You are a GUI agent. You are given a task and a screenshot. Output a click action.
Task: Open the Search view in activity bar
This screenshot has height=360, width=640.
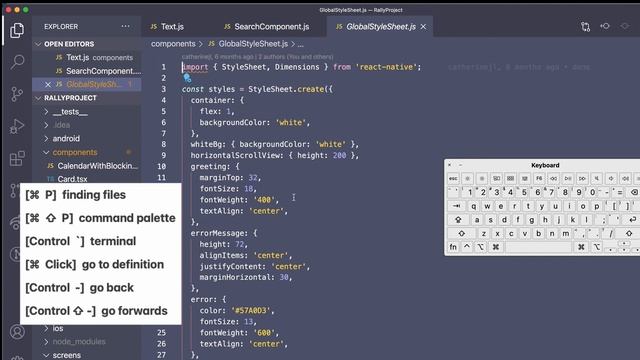coord(17,62)
